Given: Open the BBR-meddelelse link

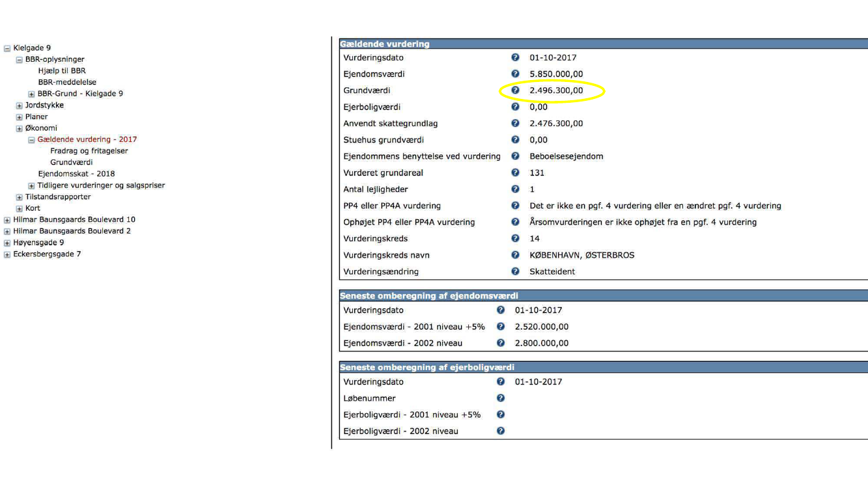Looking at the screenshot, I should pos(67,82).
